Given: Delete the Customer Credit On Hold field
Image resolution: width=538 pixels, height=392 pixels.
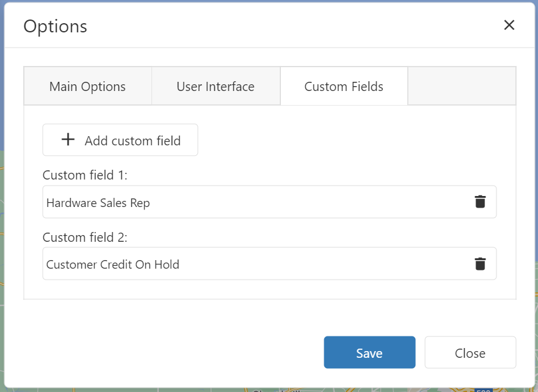Looking at the screenshot, I should [480, 264].
